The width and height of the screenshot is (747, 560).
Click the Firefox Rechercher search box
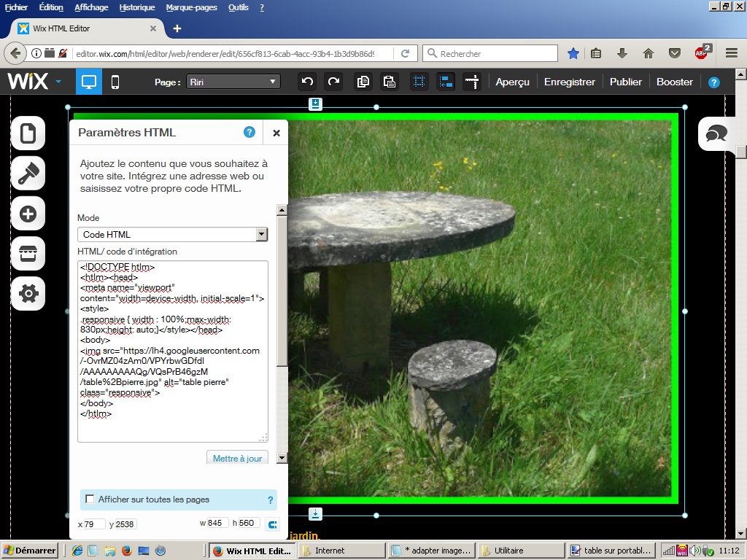(489, 53)
